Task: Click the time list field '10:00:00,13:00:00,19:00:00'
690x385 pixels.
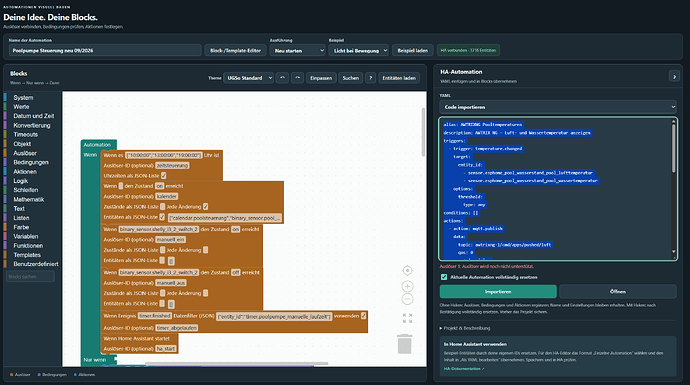Action: click(x=164, y=155)
